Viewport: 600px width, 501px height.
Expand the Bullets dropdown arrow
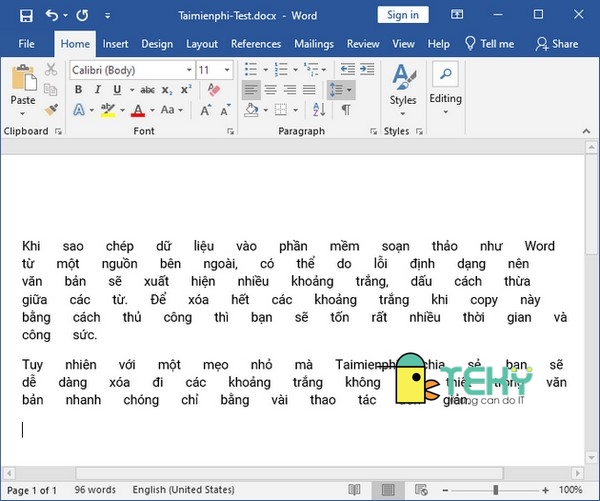tap(266, 70)
